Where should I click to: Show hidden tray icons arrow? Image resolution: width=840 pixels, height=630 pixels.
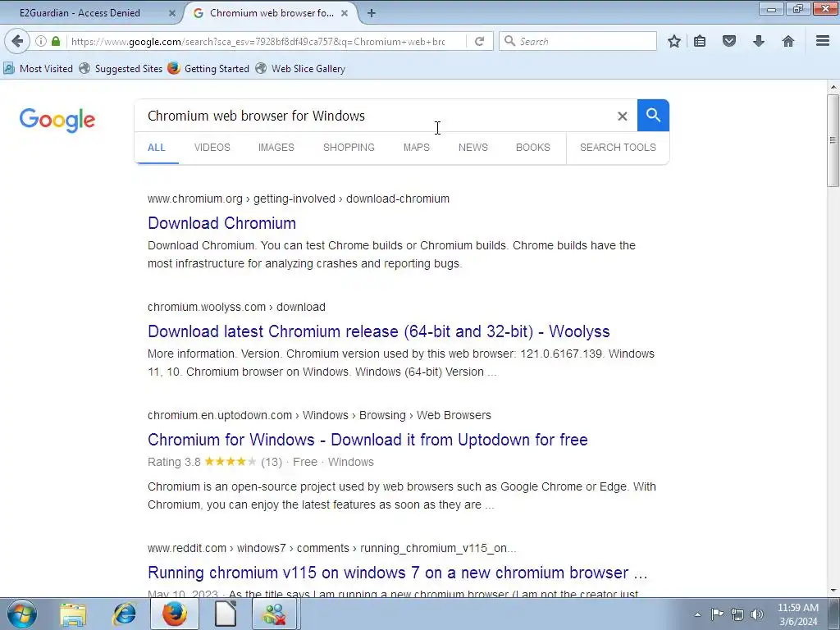pos(697,614)
